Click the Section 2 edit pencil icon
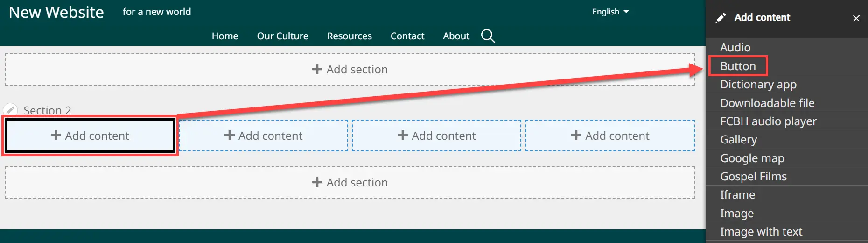 click(10, 110)
